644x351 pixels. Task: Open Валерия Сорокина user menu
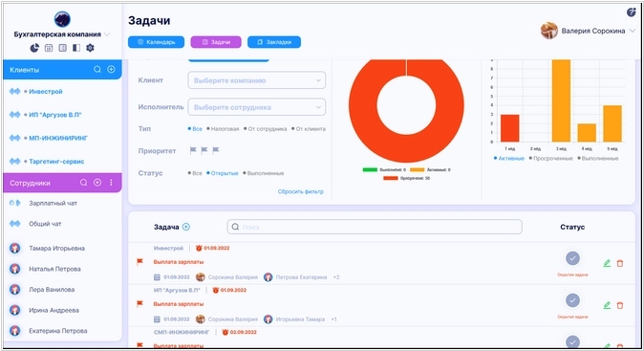pyautogui.click(x=589, y=31)
